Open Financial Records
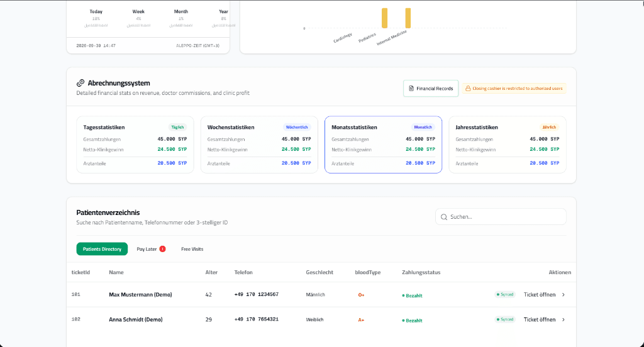Viewport: 644px width, 347px height. click(430, 88)
